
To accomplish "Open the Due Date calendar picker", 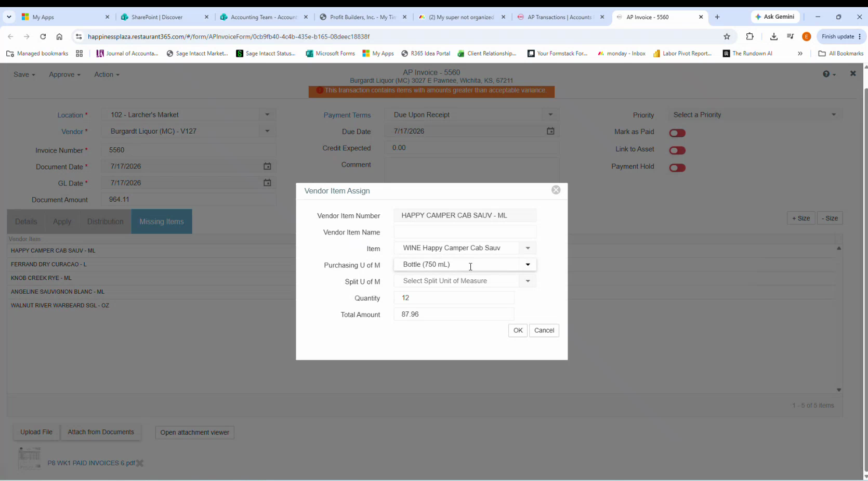I will pos(550,131).
